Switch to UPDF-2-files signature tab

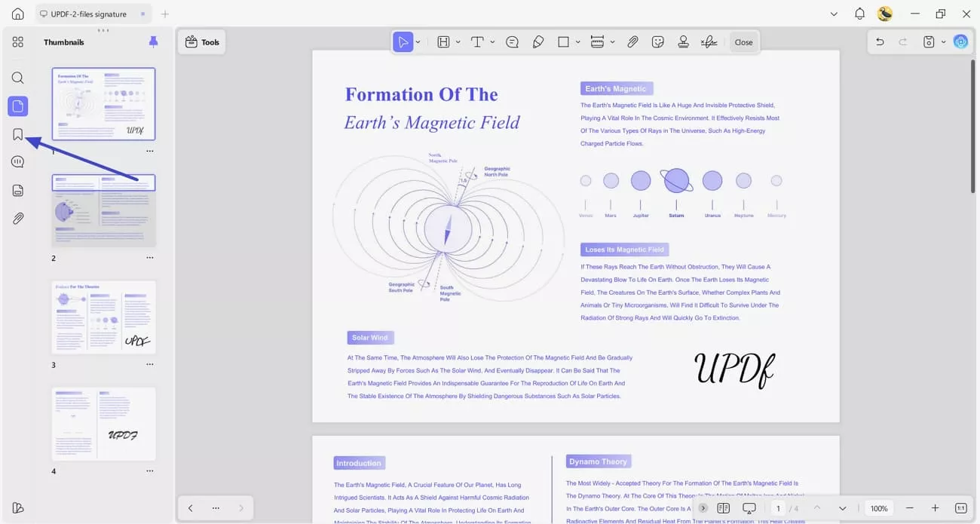point(93,14)
